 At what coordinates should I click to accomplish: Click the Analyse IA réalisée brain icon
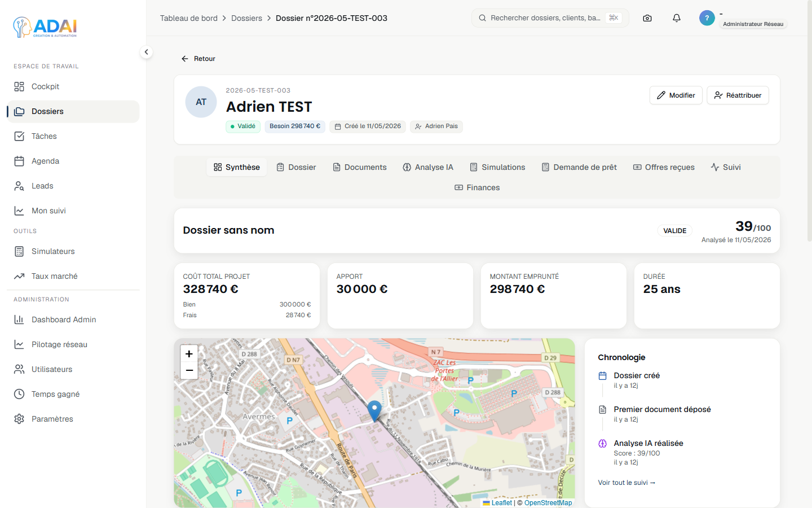[602, 444]
